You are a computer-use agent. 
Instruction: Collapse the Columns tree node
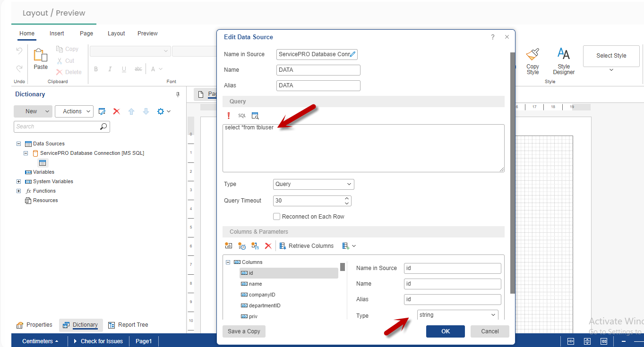tap(228, 262)
